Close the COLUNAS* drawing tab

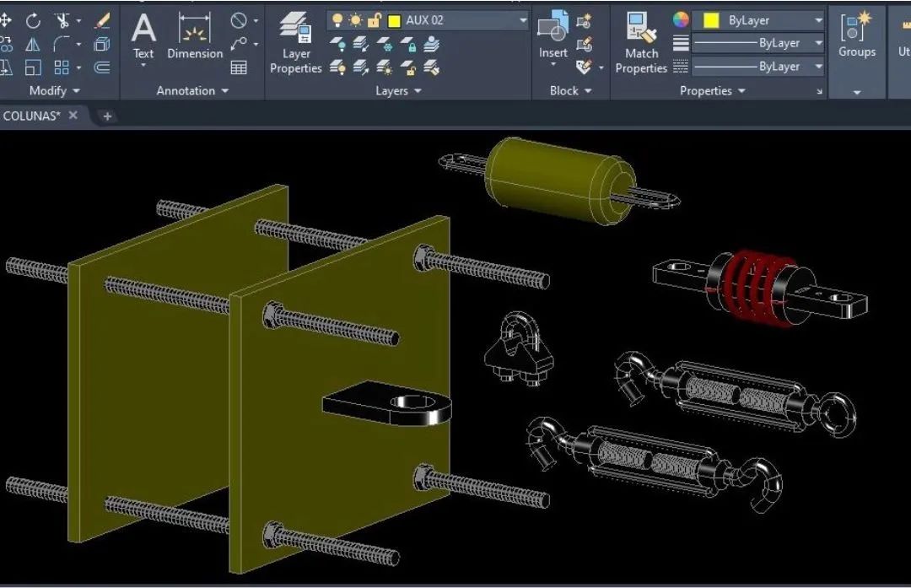coord(73,115)
